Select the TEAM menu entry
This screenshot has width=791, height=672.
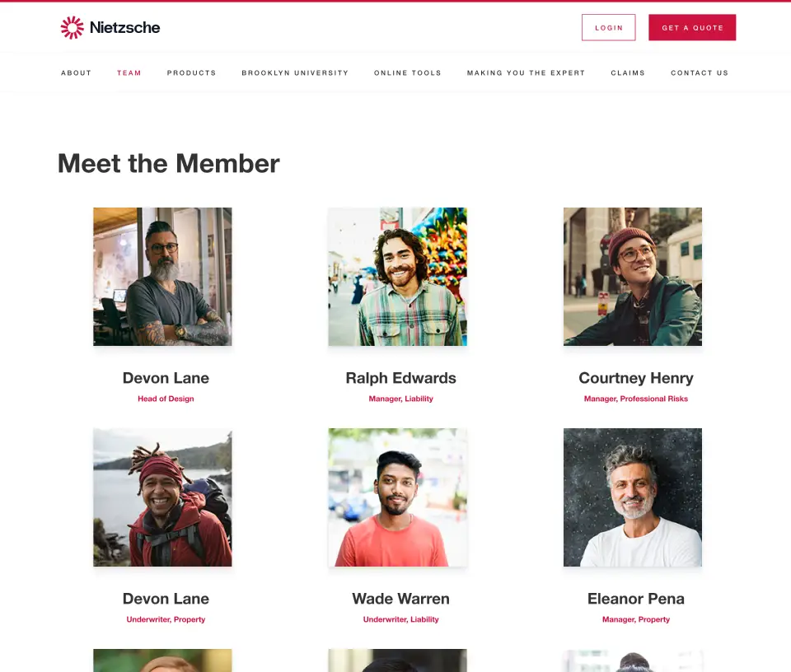[x=129, y=72]
